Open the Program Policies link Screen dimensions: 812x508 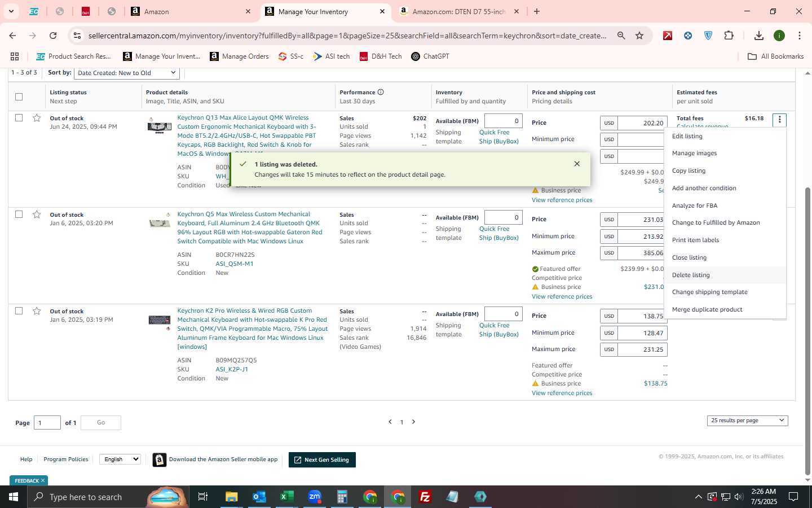66,459
